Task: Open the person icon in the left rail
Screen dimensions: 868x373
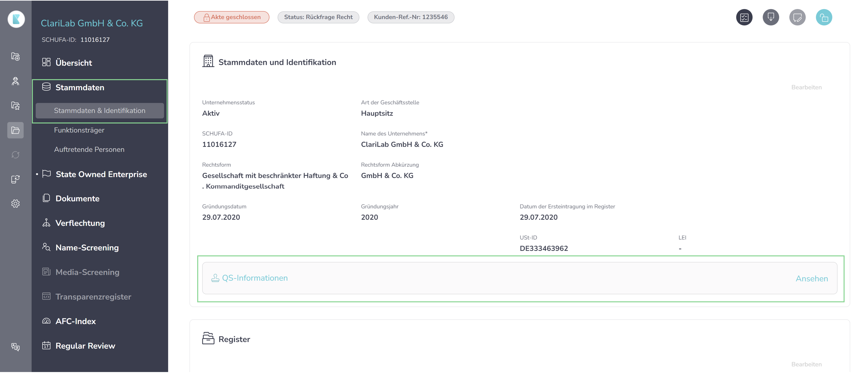Action: coord(16,81)
